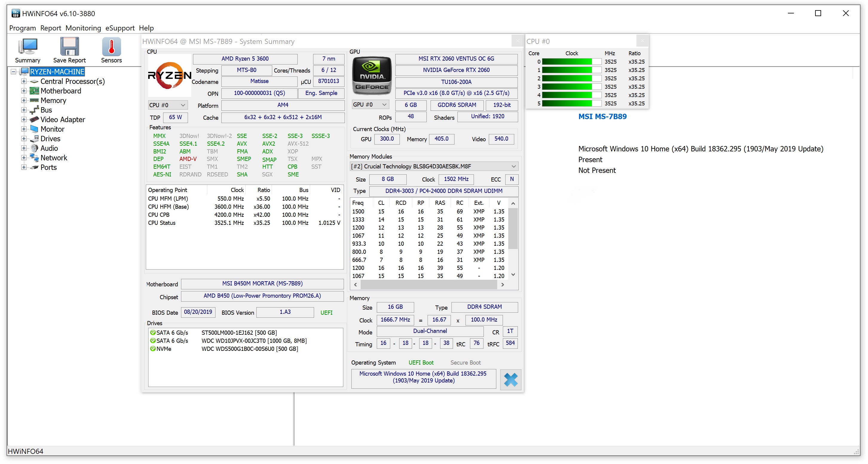Collapse the RYZEN-MACHINE root node
Screen dimensions: 868x464
(13, 72)
